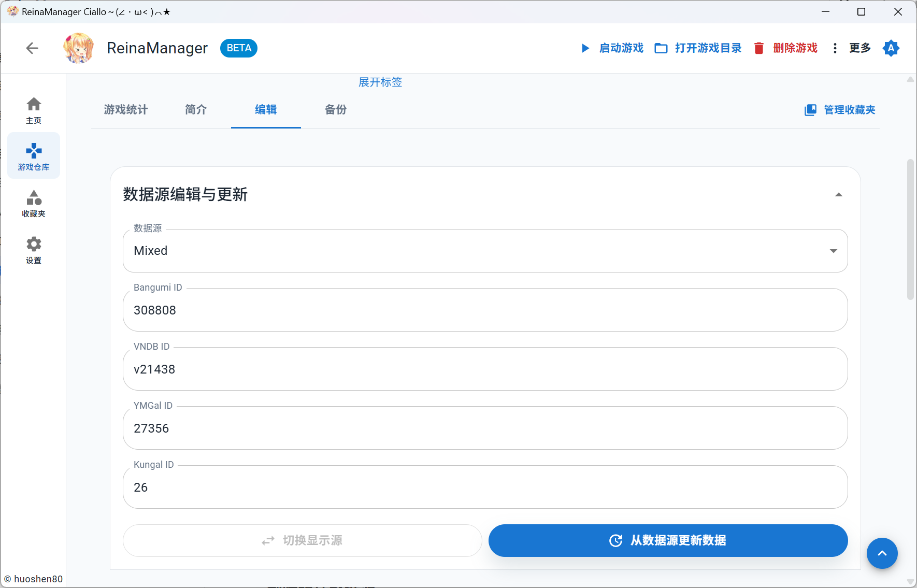
Task: Click the scroll-to-top floating button
Action: 882,553
